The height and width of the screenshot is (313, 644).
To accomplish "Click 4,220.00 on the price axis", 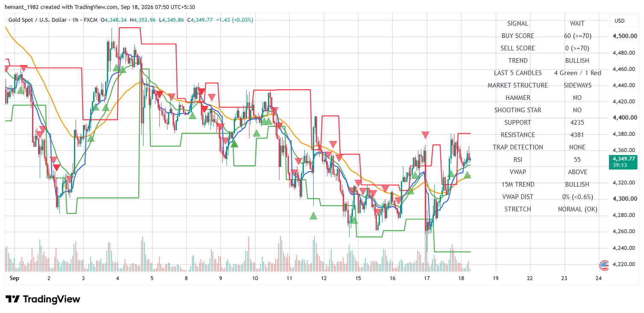I will coord(624,264).
